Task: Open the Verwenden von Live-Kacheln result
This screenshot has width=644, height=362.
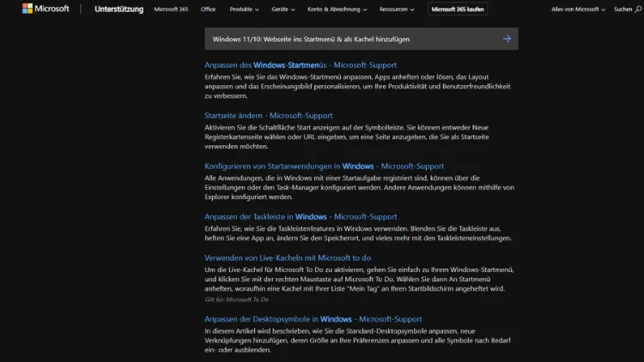Action: tap(288, 257)
